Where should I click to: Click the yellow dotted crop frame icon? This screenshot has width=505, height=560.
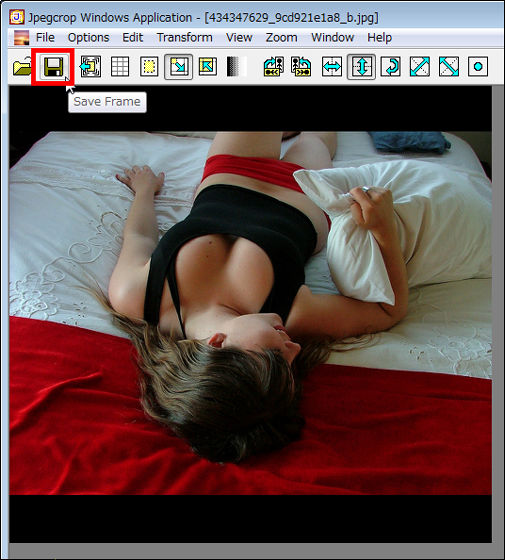[149, 67]
